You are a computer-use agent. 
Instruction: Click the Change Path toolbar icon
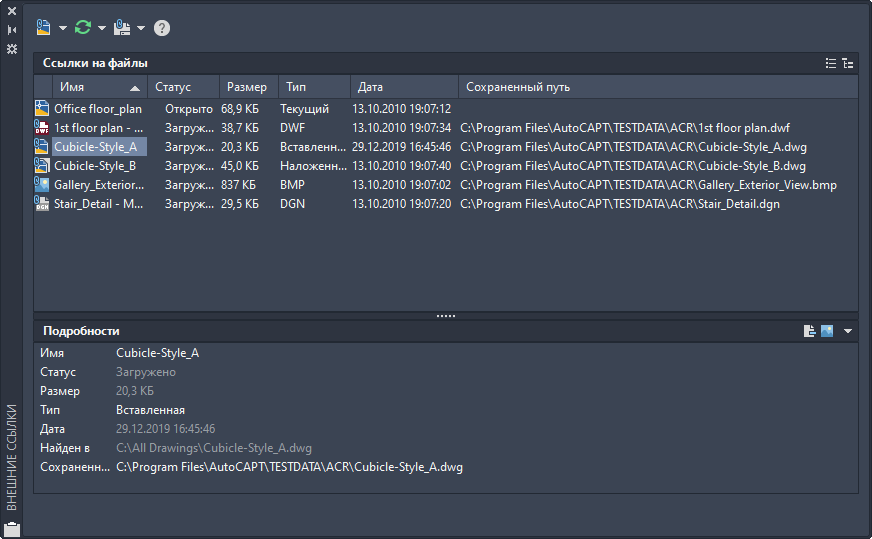122,27
